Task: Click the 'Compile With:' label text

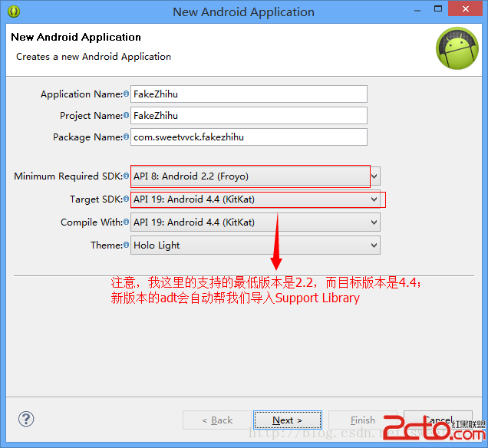Action: 92,222
